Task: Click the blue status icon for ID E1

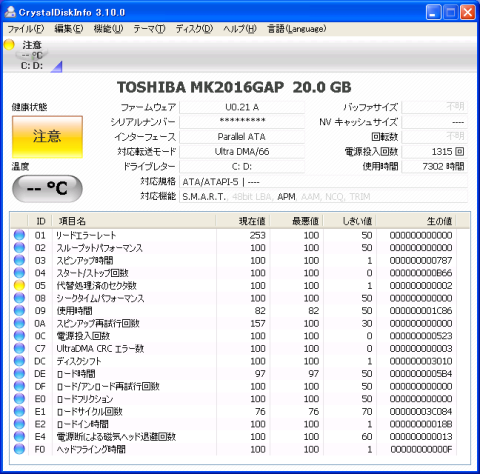Action: [19, 411]
